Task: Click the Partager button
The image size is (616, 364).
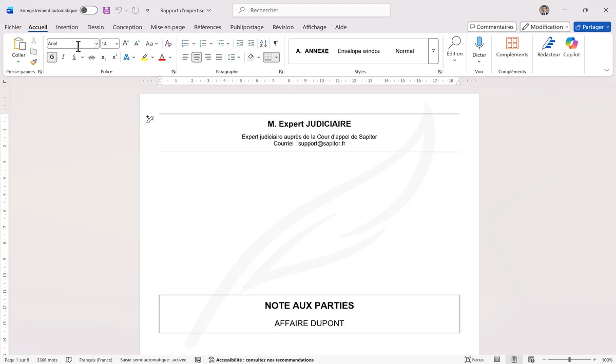Action: point(592,27)
